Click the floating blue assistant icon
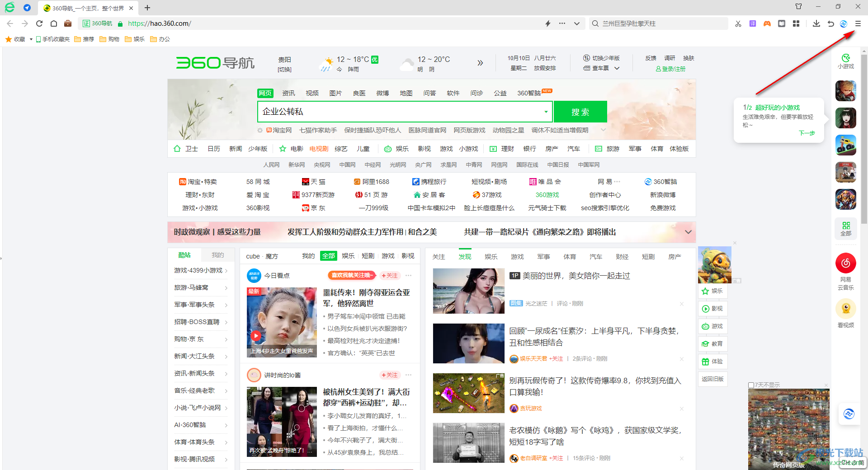Viewport: 868px width, 470px height. pos(849,414)
